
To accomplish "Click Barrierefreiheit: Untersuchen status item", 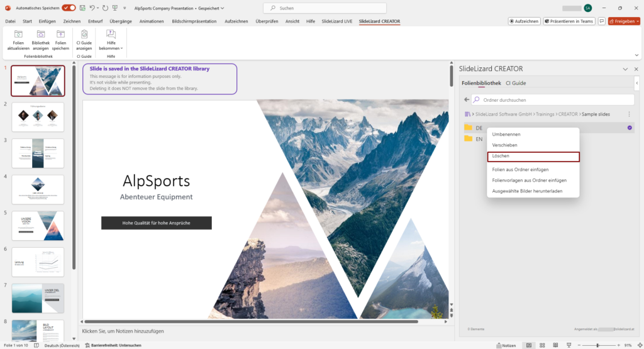I will coord(113,345).
